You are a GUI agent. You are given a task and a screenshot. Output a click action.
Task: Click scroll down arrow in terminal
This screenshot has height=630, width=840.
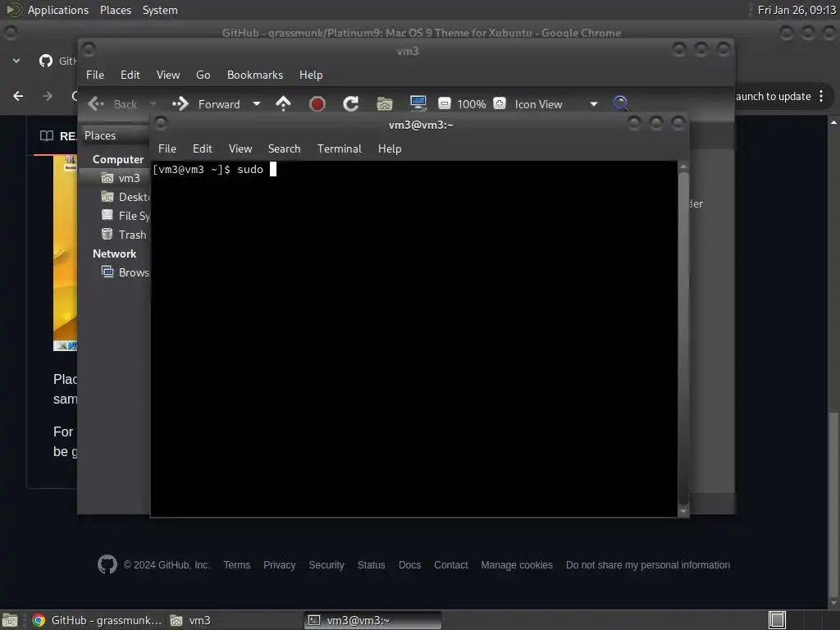[x=683, y=512]
